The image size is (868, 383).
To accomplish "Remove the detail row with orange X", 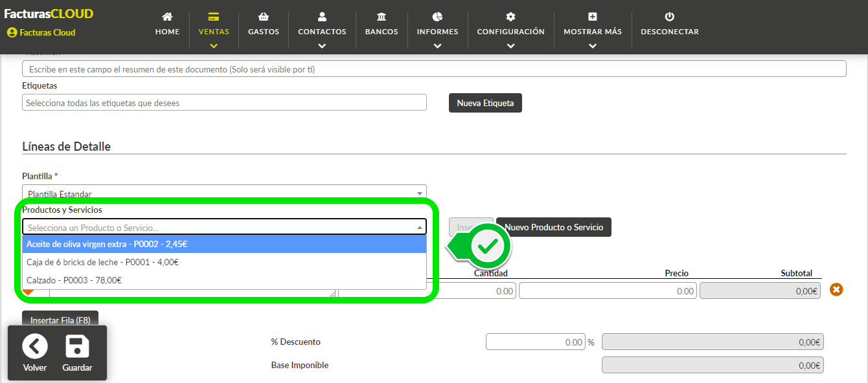I will 836,290.
